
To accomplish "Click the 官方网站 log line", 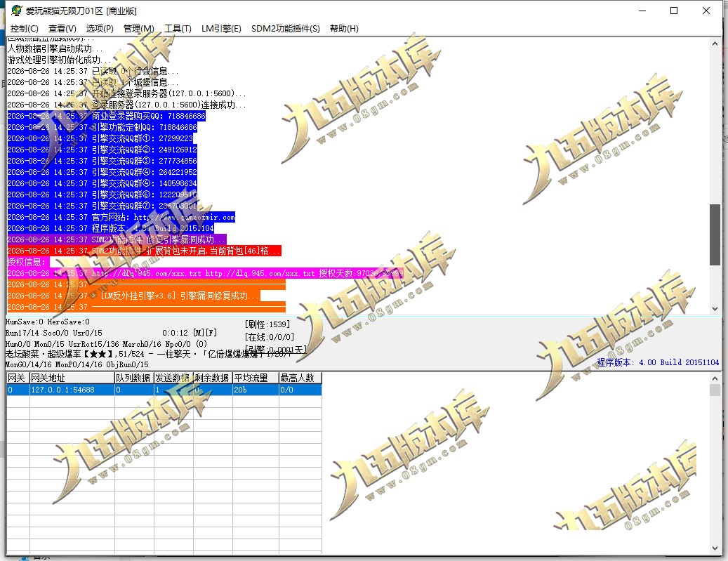I will tap(121, 217).
